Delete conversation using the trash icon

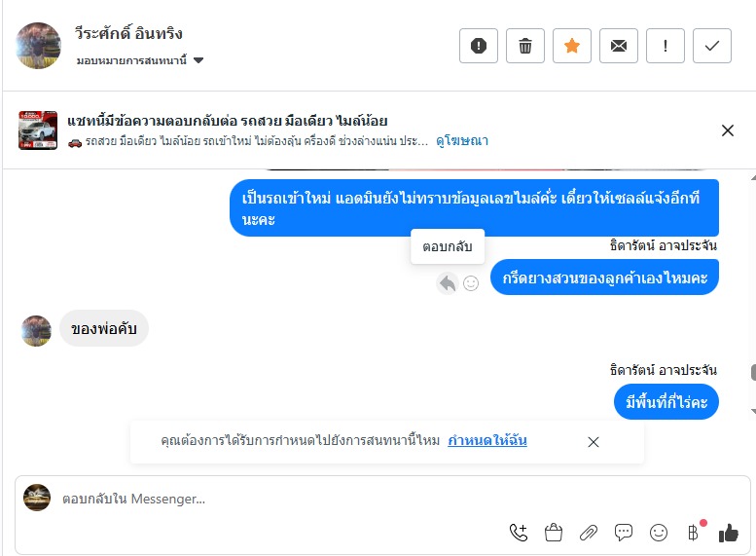pos(525,46)
